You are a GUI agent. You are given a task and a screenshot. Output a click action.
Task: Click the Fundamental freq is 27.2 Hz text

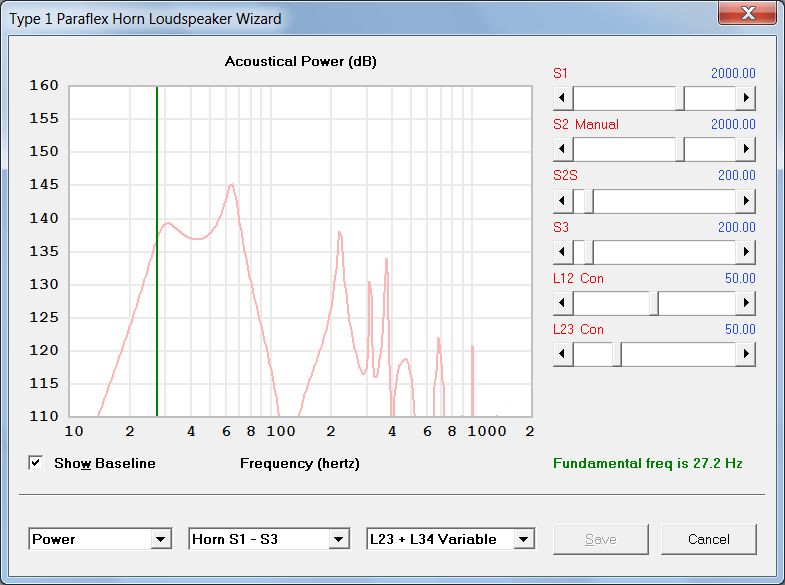pos(647,463)
